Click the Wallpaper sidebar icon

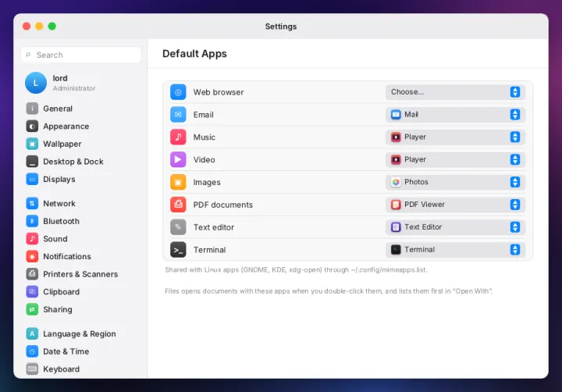coord(32,144)
